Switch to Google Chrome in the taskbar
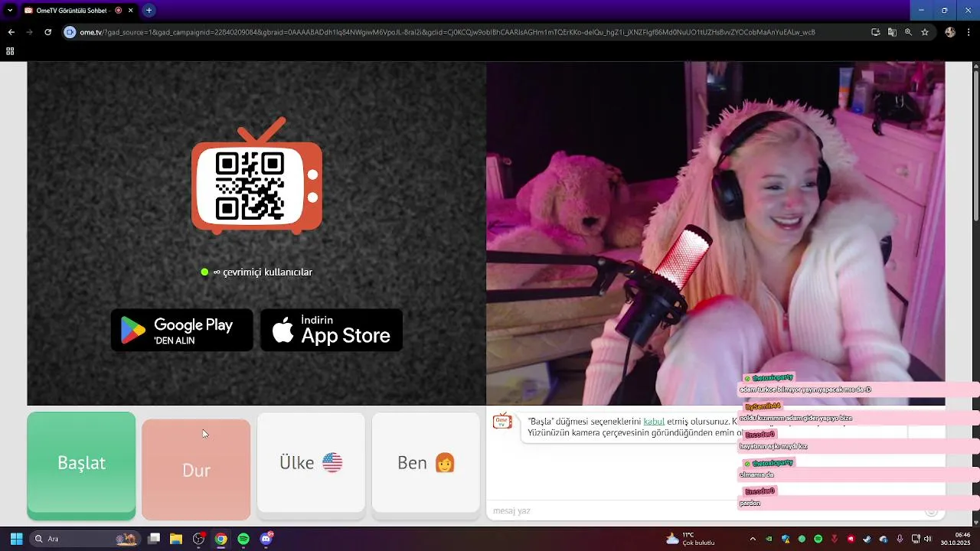Viewport: 980px width, 551px height. [x=220, y=539]
